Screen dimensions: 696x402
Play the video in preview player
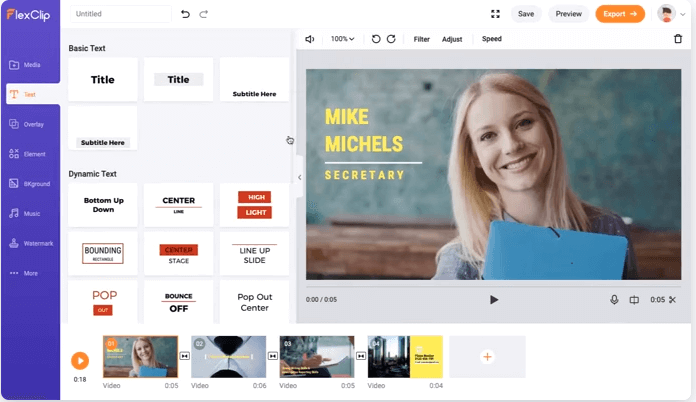pos(494,299)
